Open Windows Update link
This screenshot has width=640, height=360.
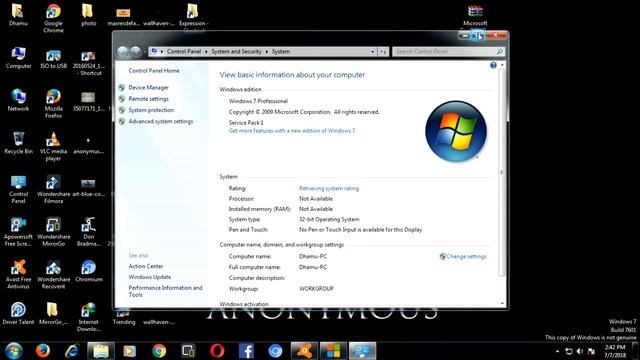(149, 277)
